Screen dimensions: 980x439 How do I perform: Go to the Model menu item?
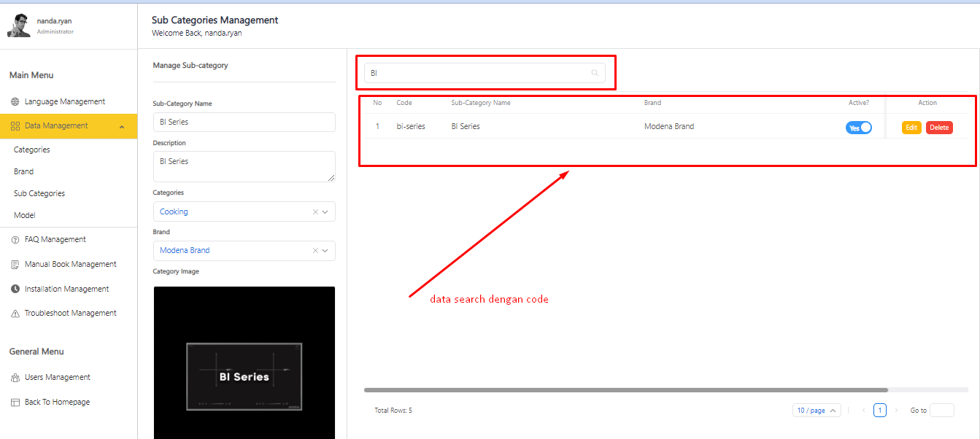tap(25, 216)
